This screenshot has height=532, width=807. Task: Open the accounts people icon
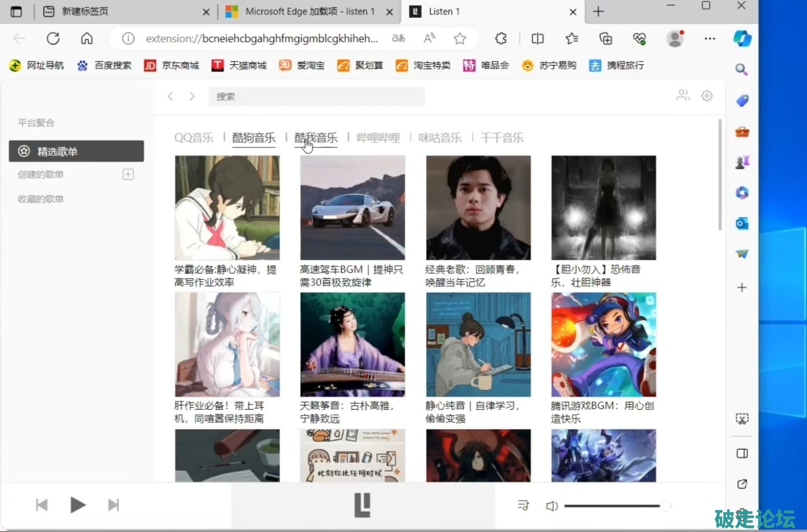coord(682,95)
